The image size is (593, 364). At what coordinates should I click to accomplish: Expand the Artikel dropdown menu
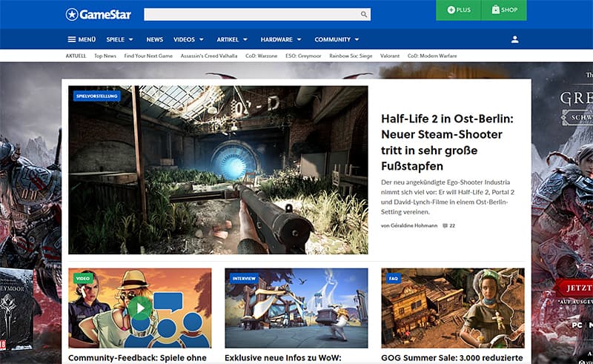(x=232, y=39)
